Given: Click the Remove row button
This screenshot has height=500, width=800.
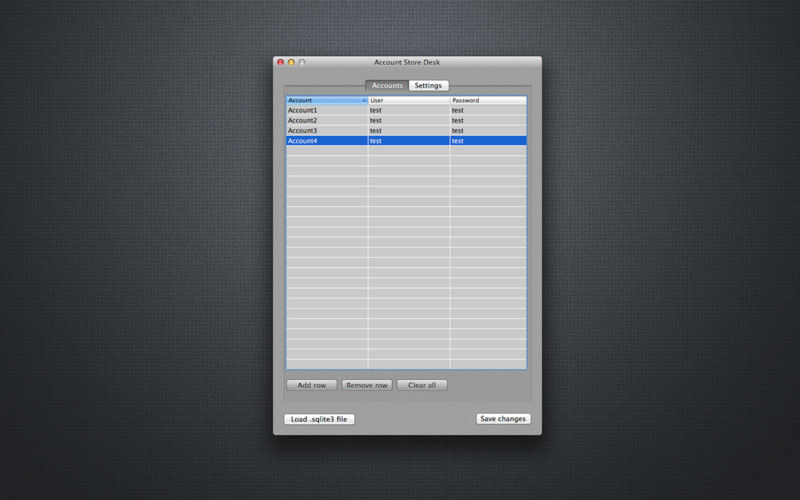Looking at the screenshot, I should tap(367, 385).
